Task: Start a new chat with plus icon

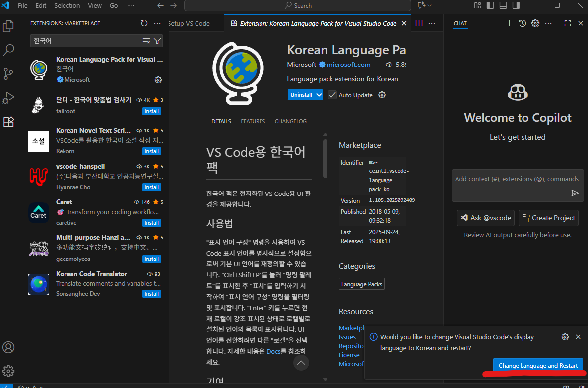Action: pyautogui.click(x=509, y=23)
